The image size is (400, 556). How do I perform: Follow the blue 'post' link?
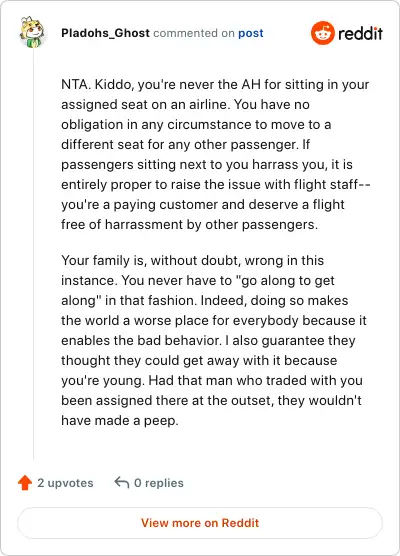pos(251,33)
